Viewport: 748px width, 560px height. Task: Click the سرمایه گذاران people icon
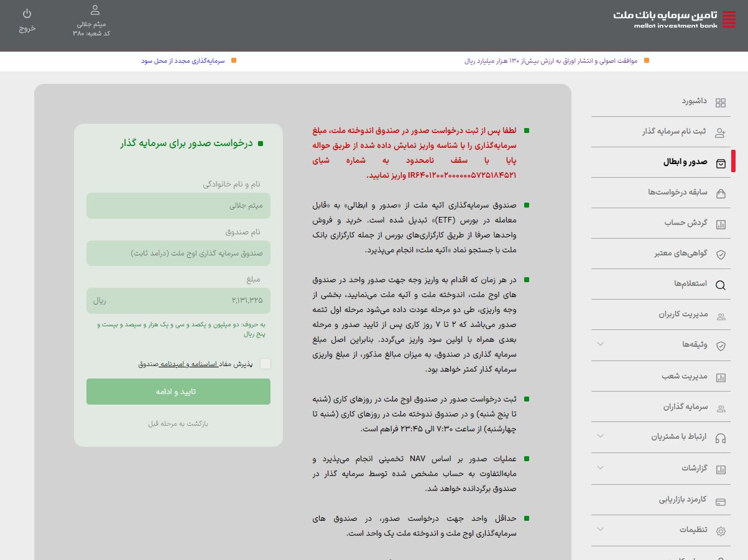click(721, 408)
